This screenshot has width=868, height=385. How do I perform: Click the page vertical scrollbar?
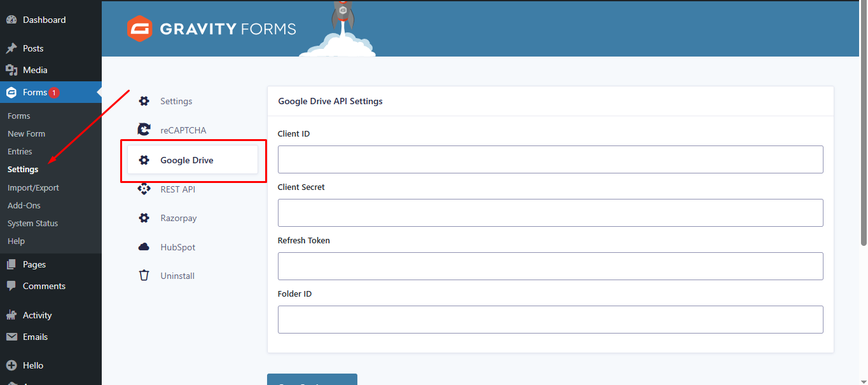pyautogui.click(x=864, y=124)
